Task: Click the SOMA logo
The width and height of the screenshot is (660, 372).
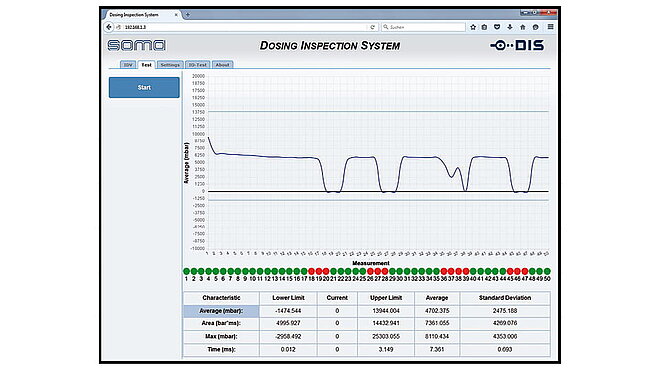Action: point(136,45)
